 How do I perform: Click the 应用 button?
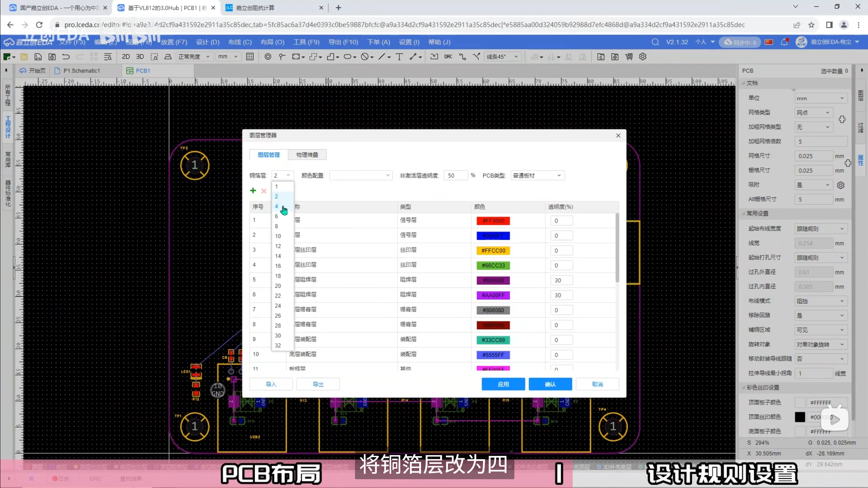(x=503, y=384)
